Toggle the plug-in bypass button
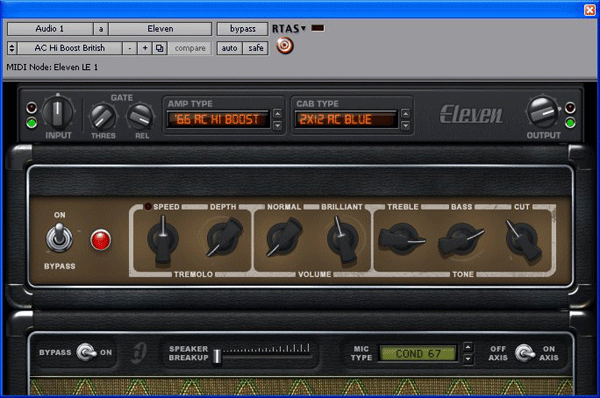This screenshot has width=600, height=398. (242, 29)
